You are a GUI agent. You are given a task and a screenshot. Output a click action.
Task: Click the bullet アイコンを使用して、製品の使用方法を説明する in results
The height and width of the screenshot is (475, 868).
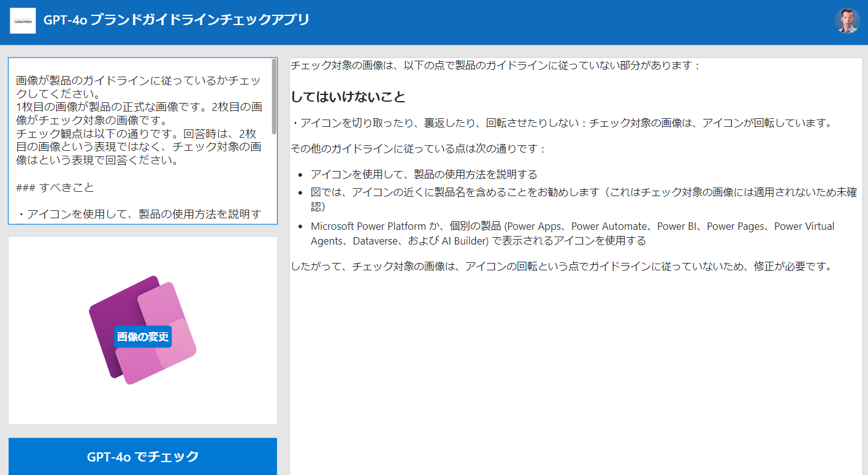click(424, 174)
